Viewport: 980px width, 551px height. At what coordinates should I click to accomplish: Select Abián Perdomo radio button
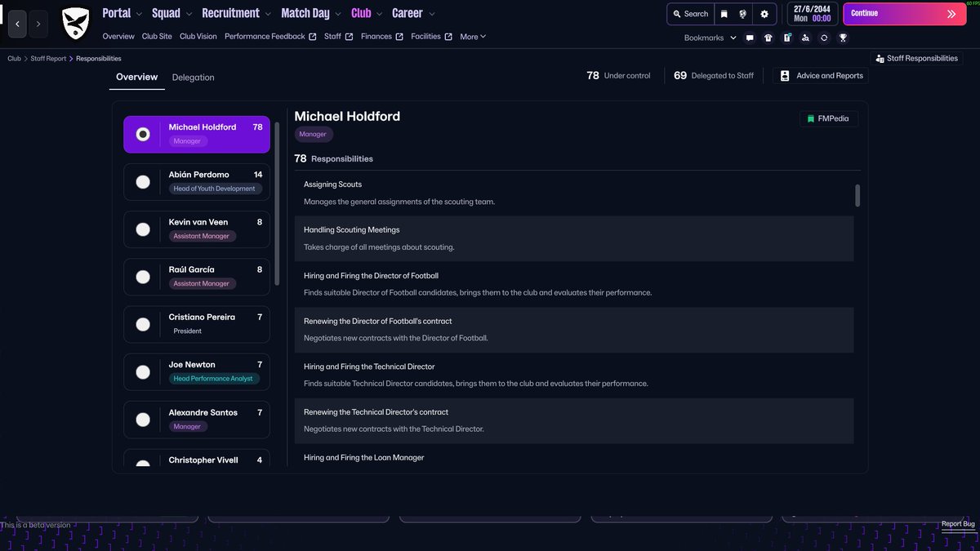[x=143, y=182]
